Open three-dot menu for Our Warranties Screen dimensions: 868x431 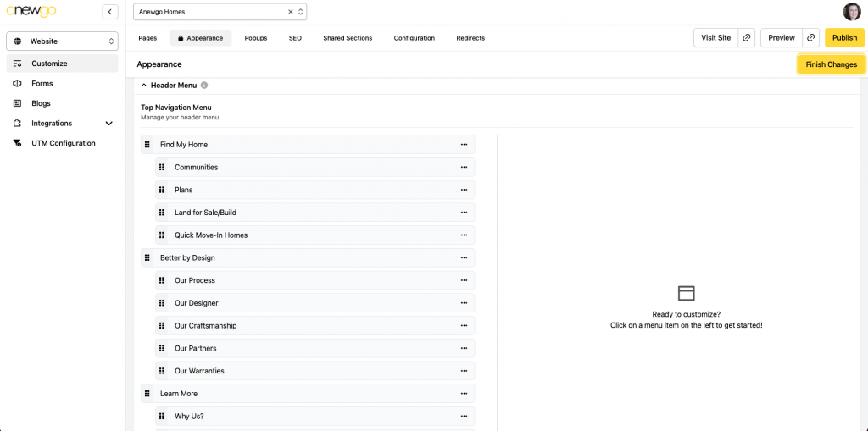pos(464,371)
